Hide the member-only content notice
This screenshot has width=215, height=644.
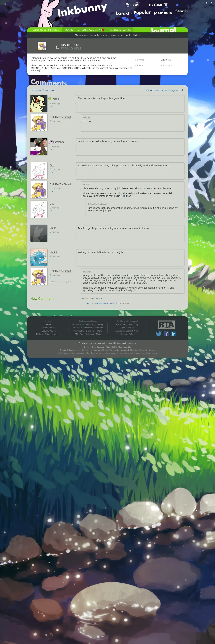[135, 35]
